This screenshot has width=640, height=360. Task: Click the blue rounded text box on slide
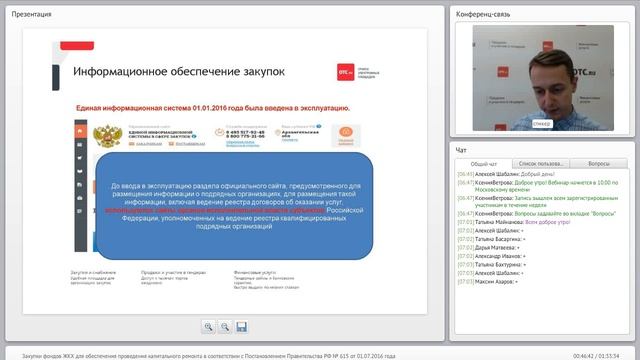[x=234, y=206]
